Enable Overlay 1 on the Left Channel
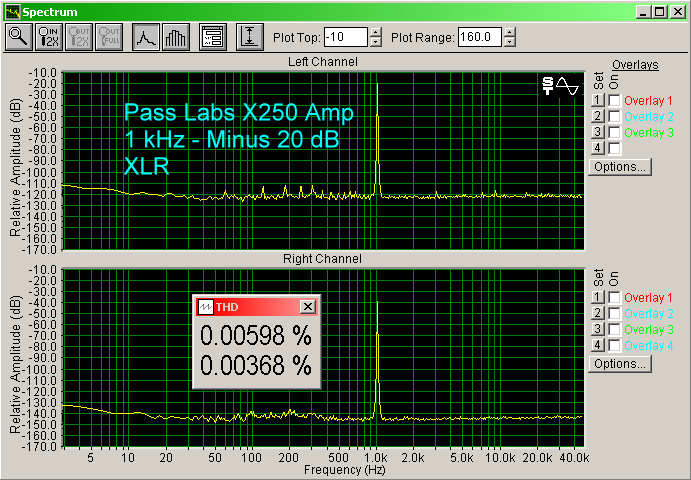691x480 pixels. (x=613, y=101)
